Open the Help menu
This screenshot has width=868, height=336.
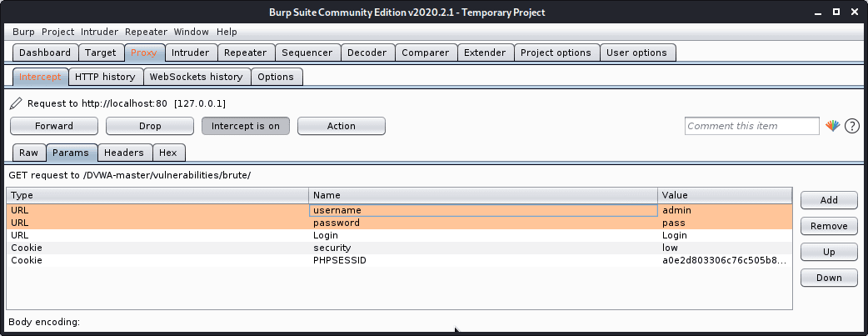227,32
